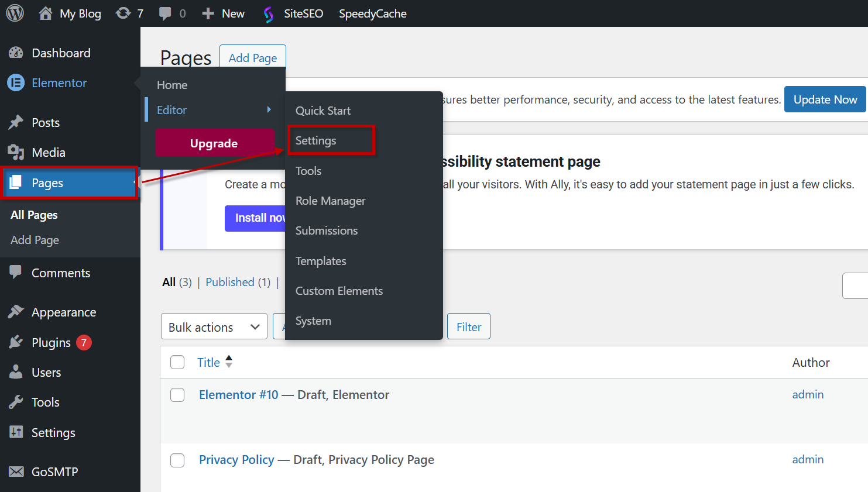Click the WordPress logo icon

15,13
